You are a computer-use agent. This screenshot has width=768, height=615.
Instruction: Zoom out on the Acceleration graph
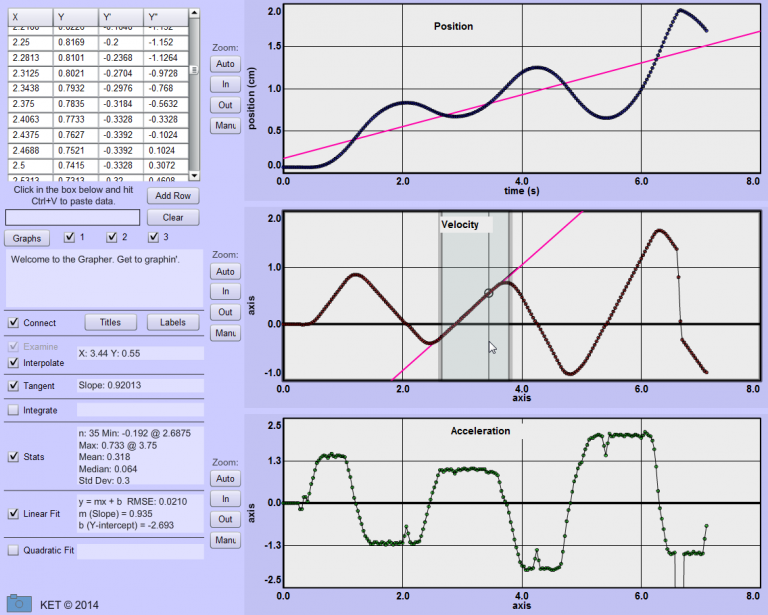(225, 519)
